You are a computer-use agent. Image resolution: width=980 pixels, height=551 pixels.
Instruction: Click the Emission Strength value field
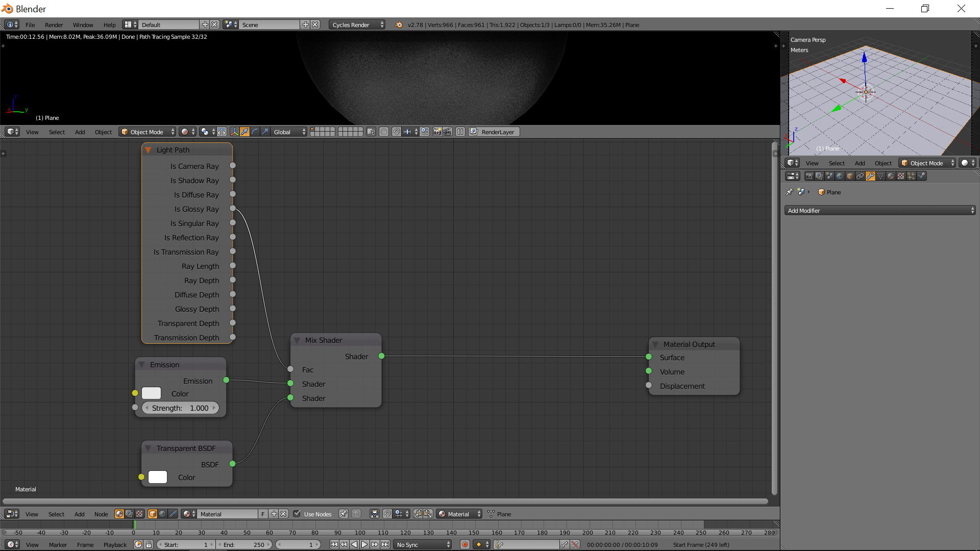180,408
